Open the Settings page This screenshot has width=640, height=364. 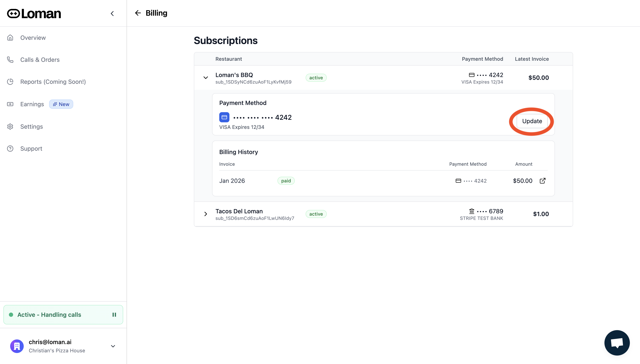click(32, 127)
